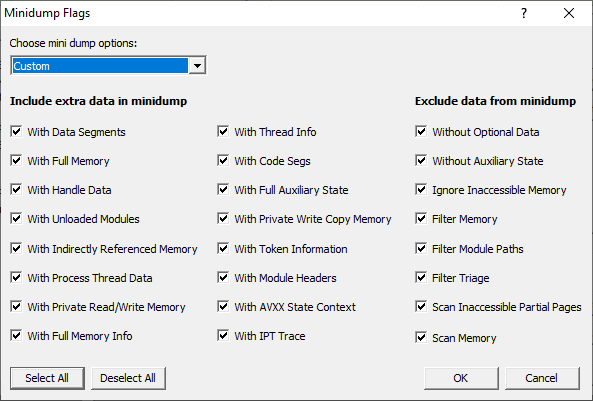The image size is (593, 401).
Task: Click the help question mark icon
Action: 524,13
